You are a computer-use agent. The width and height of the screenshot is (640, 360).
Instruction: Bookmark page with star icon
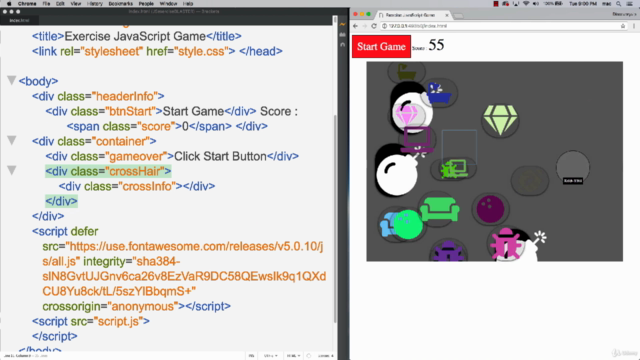click(623, 26)
